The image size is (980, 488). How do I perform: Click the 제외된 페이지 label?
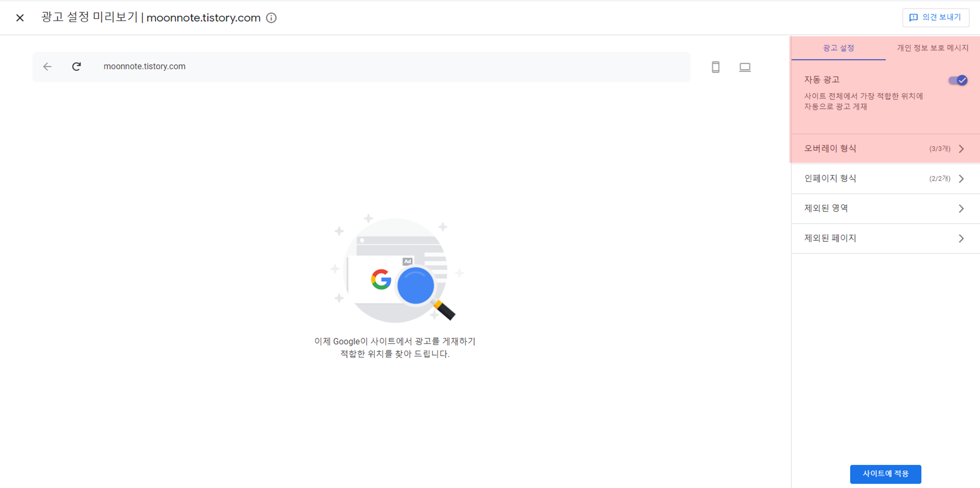(x=830, y=238)
